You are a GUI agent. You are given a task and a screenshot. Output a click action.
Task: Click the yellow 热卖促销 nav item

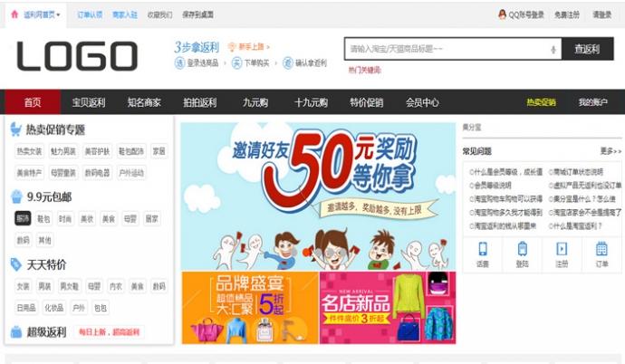pos(541,102)
